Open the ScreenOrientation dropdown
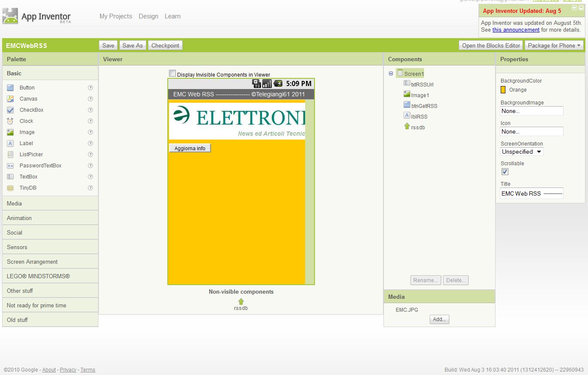 pyautogui.click(x=522, y=152)
